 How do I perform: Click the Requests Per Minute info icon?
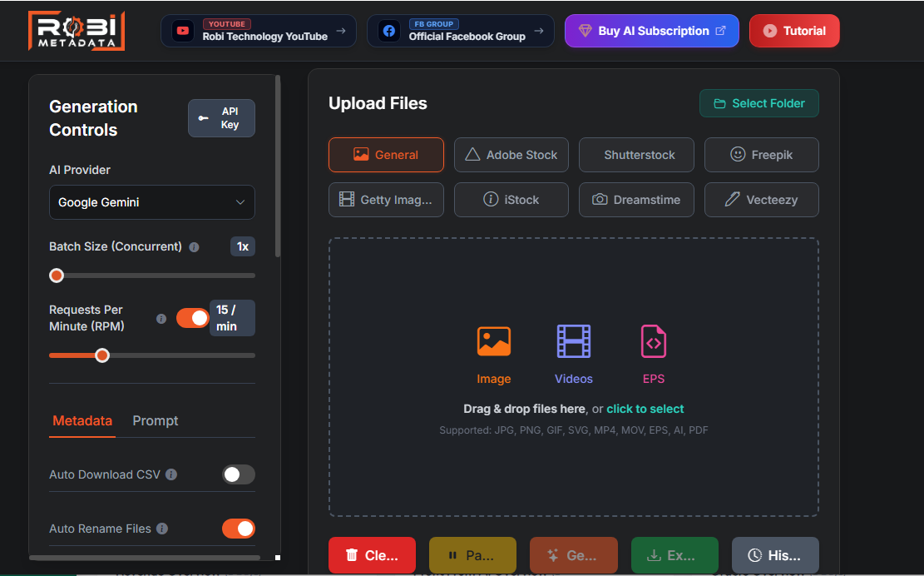pos(161,318)
